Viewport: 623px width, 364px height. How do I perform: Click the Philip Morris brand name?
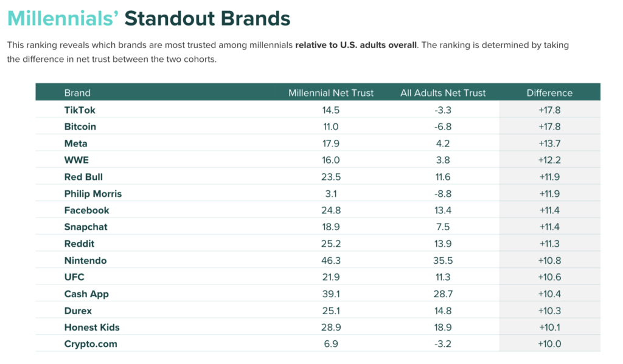[x=93, y=194]
